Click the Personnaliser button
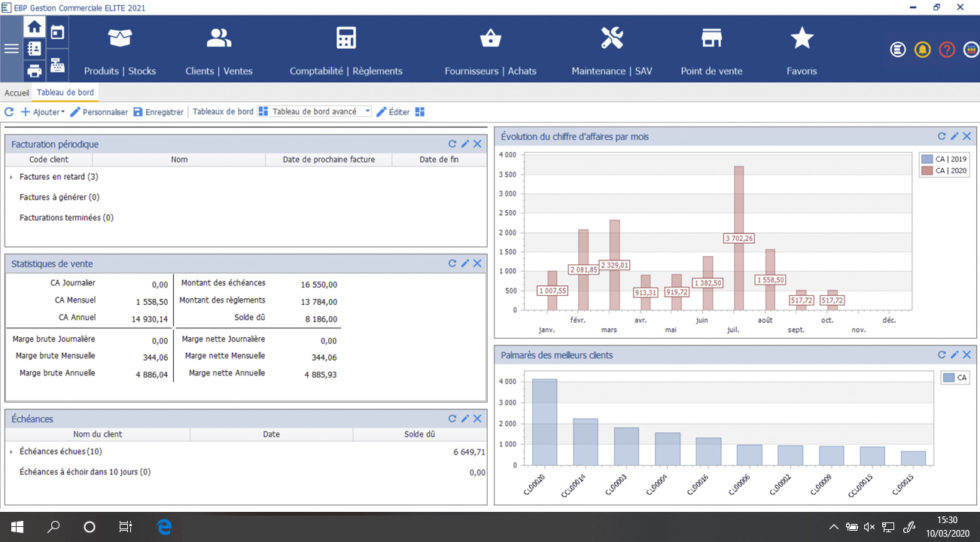This screenshot has width=980, height=542. click(x=99, y=112)
